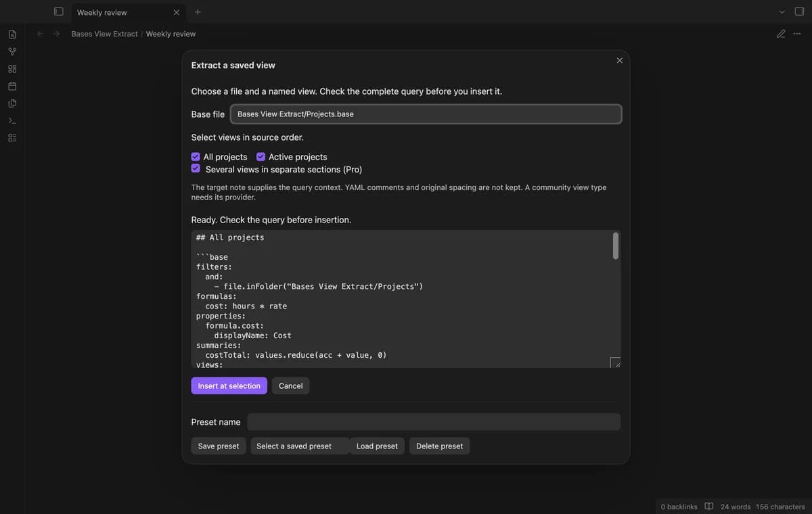The image size is (812, 514).
Task: Open canvas grid icon in ribbon
Action: click(x=12, y=69)
